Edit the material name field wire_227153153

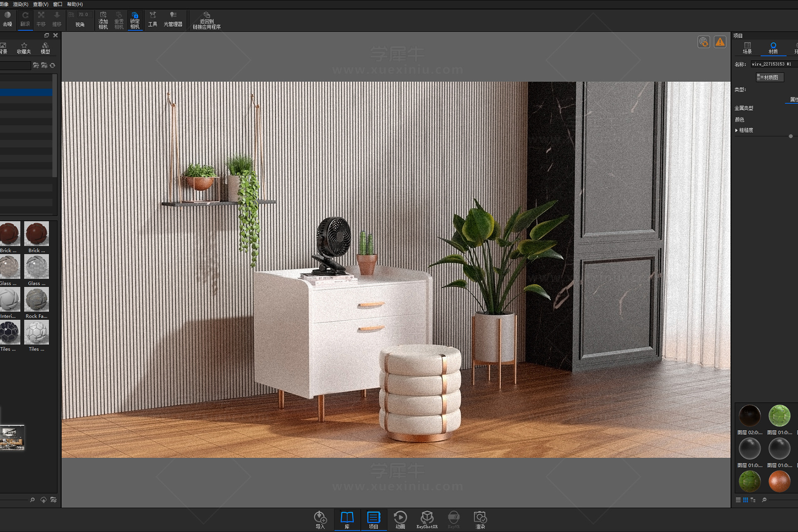pos(774,64)
